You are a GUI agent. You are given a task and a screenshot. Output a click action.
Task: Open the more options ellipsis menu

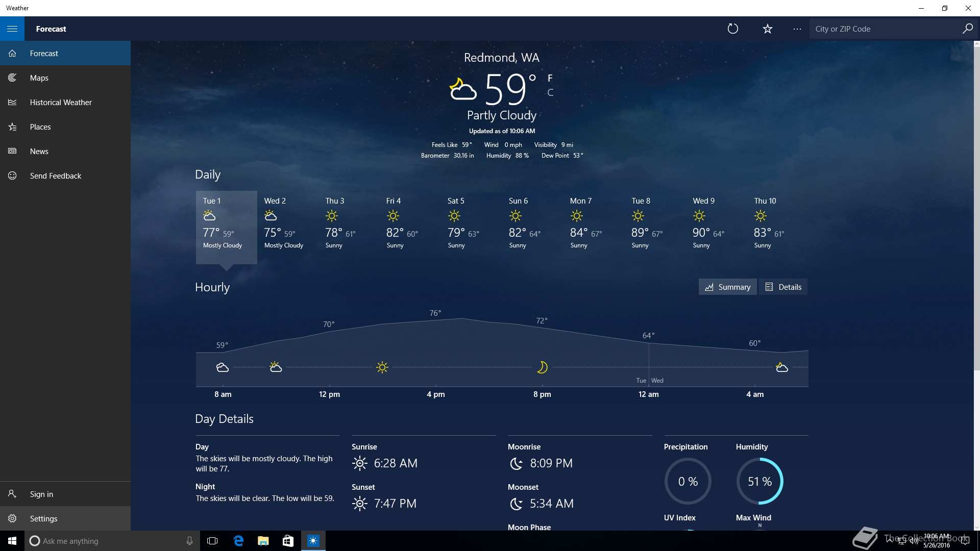click(x=797, y=29)
